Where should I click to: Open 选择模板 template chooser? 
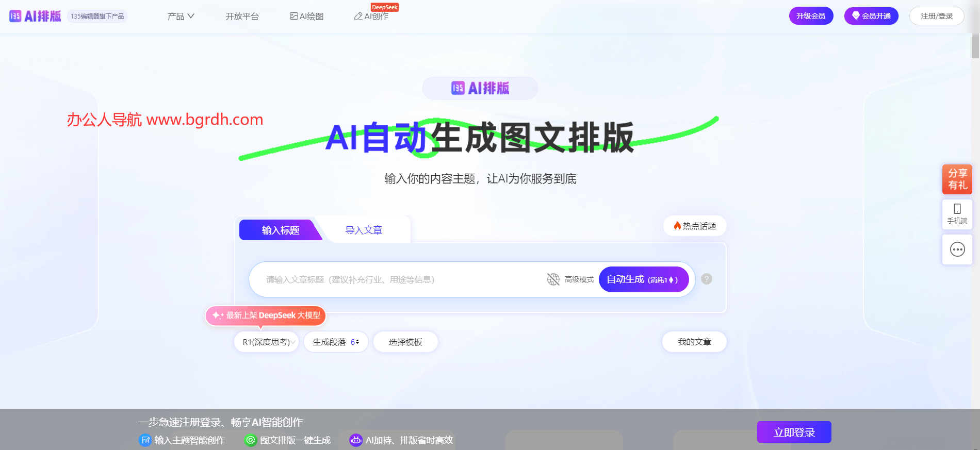405,342
